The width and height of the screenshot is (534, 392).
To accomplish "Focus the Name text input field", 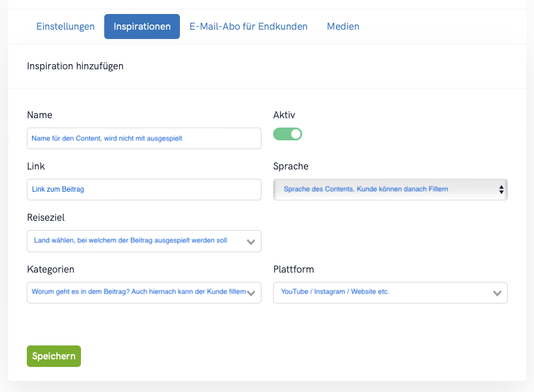I will coord(144,138).
